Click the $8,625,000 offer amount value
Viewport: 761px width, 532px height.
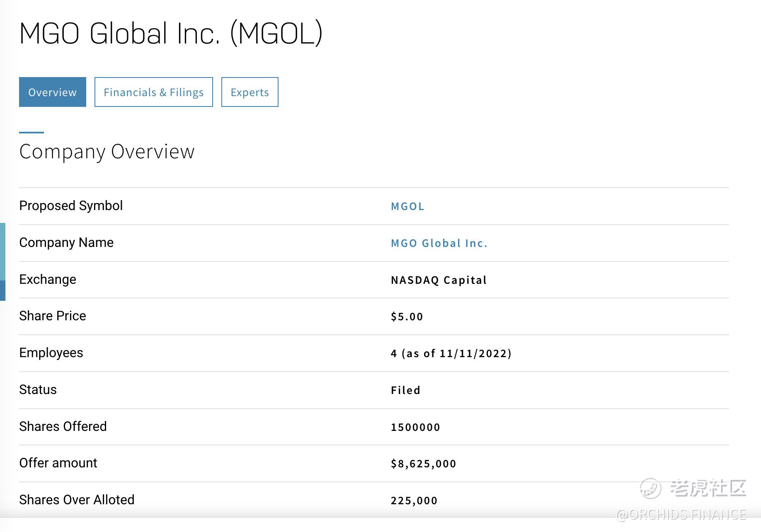pos(423,464)
